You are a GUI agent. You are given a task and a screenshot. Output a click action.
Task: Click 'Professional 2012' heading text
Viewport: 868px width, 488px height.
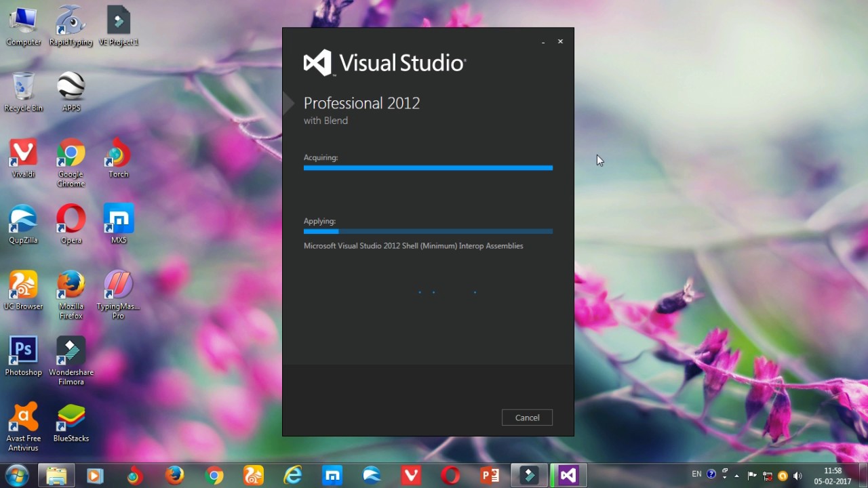click(361, 103)
